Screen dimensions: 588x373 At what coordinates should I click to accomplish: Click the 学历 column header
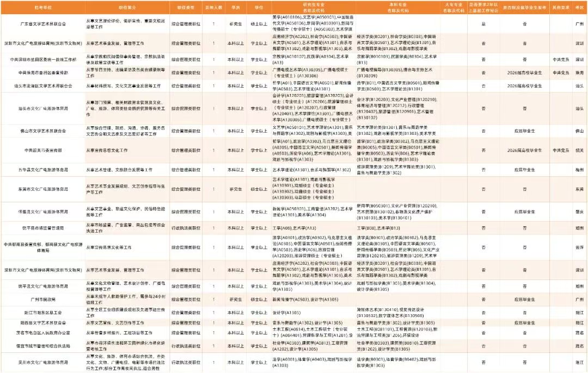click(x=235, y=9)
